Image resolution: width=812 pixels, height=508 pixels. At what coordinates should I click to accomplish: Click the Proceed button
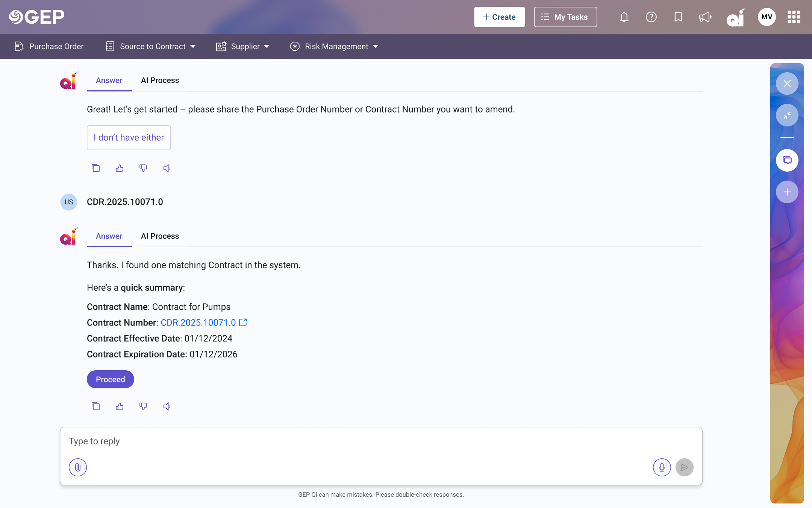tap(111, 379)
